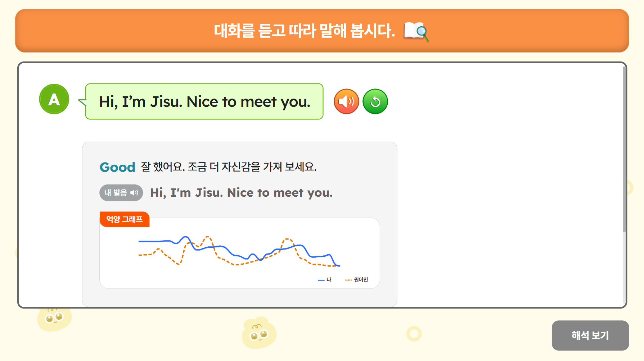
Task: Click the dashed 원어민 legend entry
Action: (356, 280)
